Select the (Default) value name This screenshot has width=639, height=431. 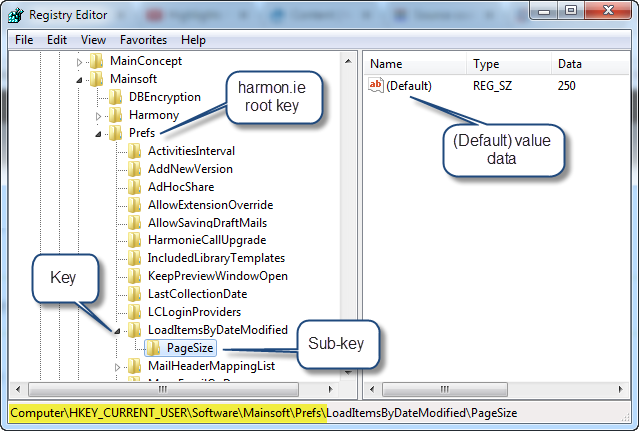pyautogui.click(x=409, y=86)
